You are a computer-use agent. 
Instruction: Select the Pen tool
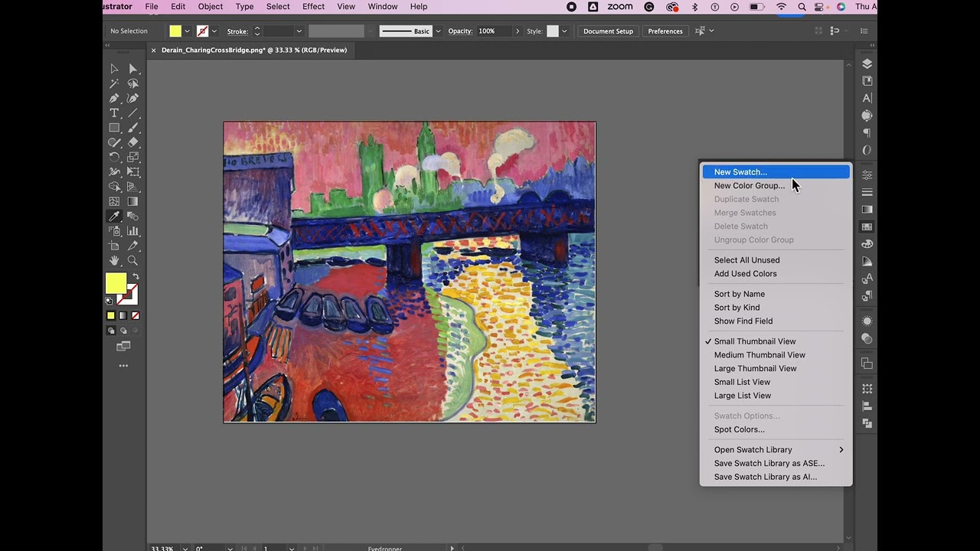click(x=114, y=98)
